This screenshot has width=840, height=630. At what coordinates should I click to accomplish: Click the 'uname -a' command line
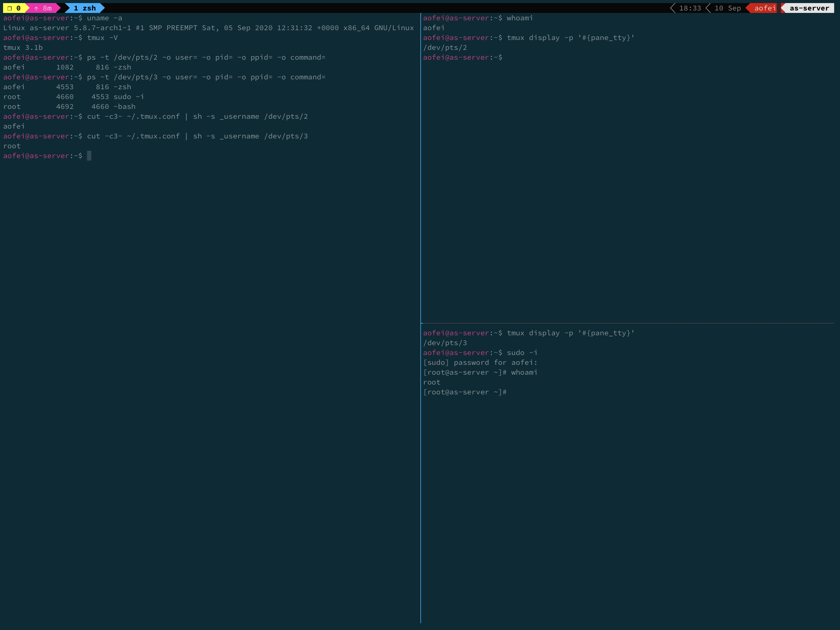pyautogui.click(x=105, y=18)
